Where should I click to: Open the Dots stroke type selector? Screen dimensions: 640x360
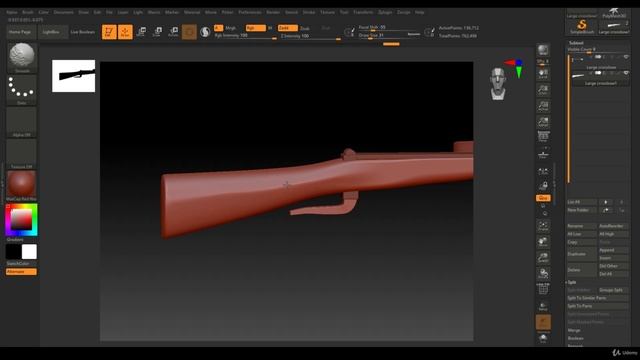click(x=22, y=88)
